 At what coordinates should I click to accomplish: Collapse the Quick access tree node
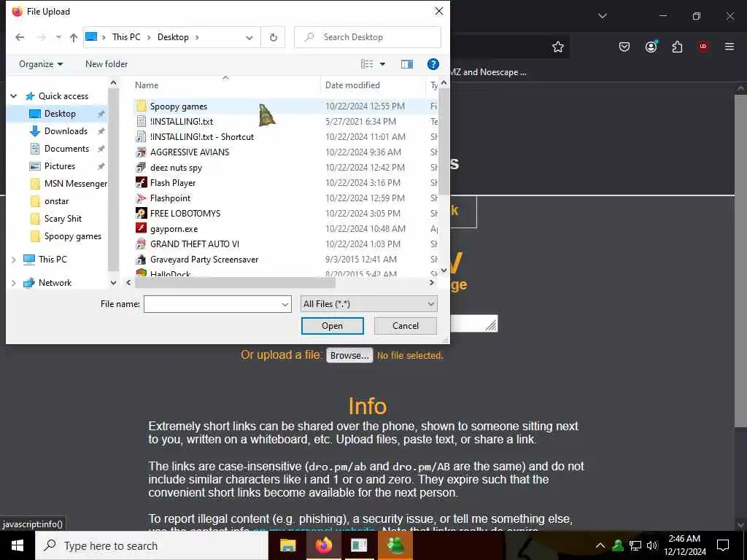click(14, 96)
